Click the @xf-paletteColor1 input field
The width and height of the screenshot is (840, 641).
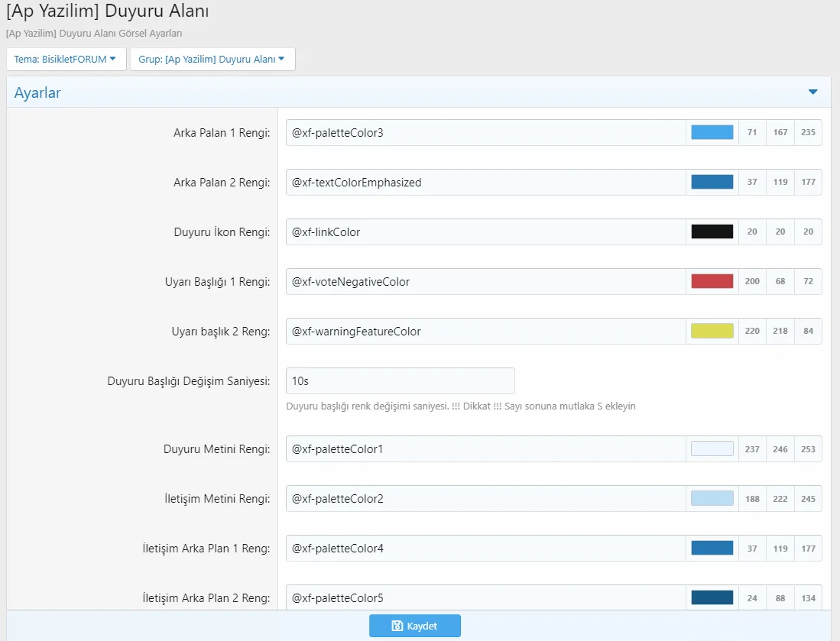[485, 449]
